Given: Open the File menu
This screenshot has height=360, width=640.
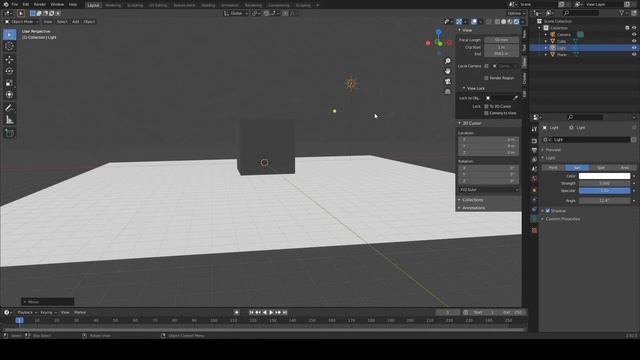Looking at the screenshot, I should pyautogui.click(x=15, y=4).
